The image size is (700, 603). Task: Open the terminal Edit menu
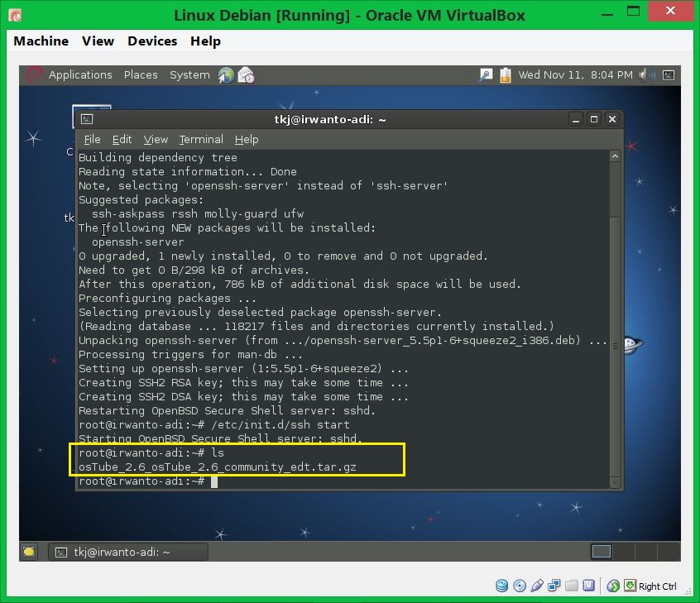pyautogui.click(x=122, y=140)
